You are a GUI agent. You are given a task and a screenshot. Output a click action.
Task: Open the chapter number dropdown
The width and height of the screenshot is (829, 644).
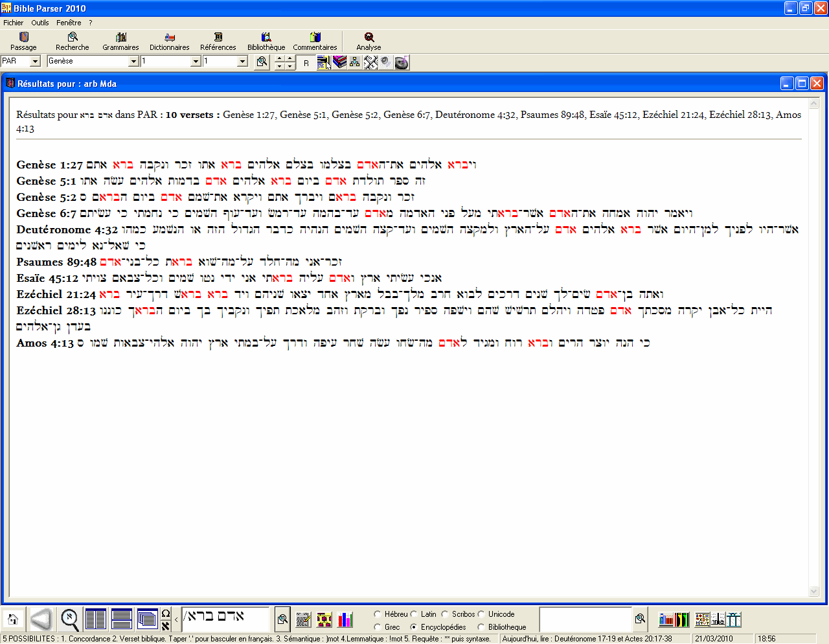(196, 62)
